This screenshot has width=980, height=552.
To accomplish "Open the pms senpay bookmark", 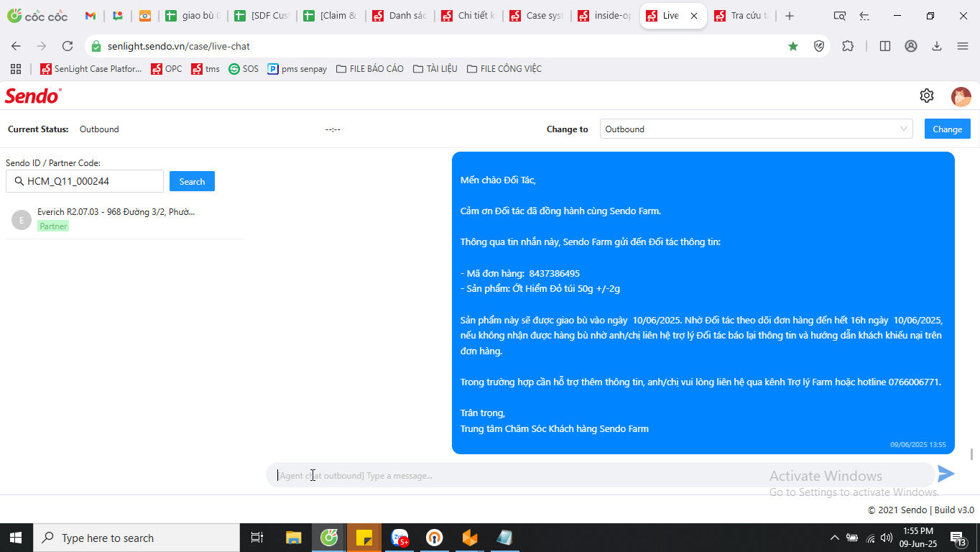I will 297,69.
